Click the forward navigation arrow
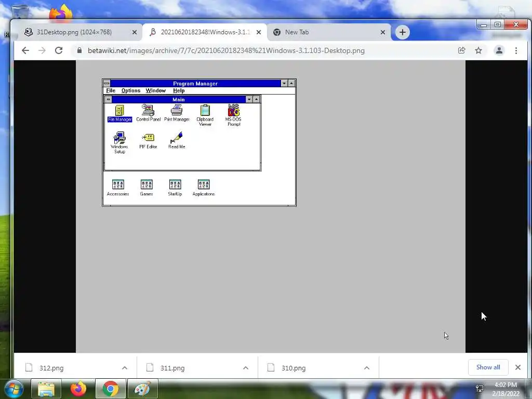 click(42, 50)
